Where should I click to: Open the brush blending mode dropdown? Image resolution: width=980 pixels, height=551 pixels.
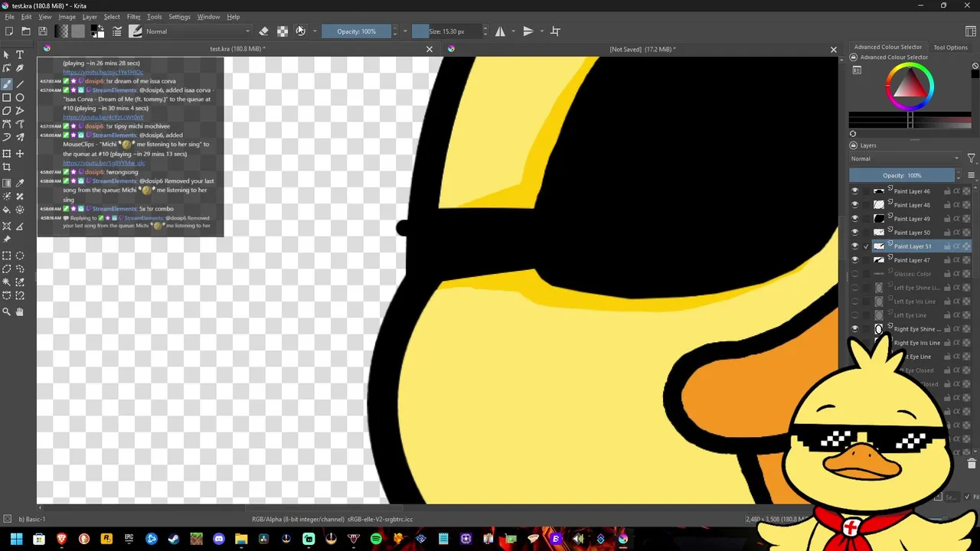pos(197,31)
